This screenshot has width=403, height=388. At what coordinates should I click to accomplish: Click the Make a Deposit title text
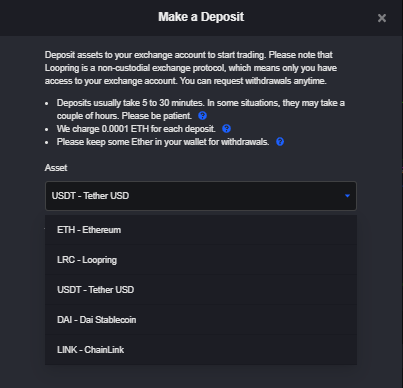point(201,17)
